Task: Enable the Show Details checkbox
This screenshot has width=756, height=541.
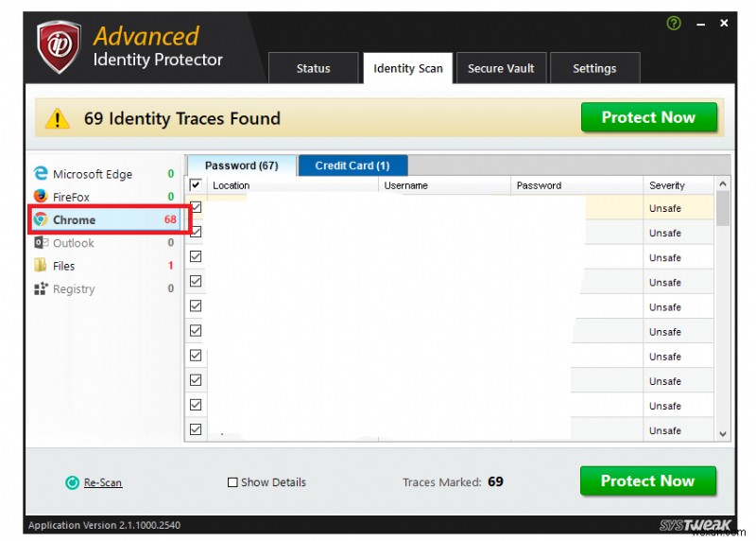Action: 232,482
